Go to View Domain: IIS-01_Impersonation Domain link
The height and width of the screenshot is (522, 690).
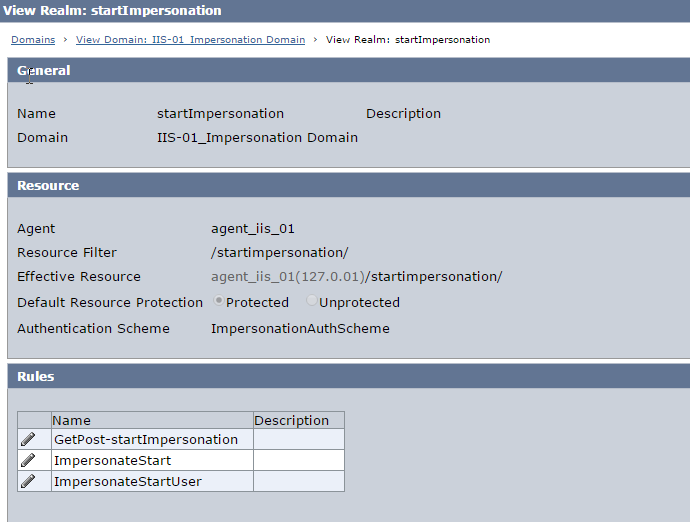[190, 40]
